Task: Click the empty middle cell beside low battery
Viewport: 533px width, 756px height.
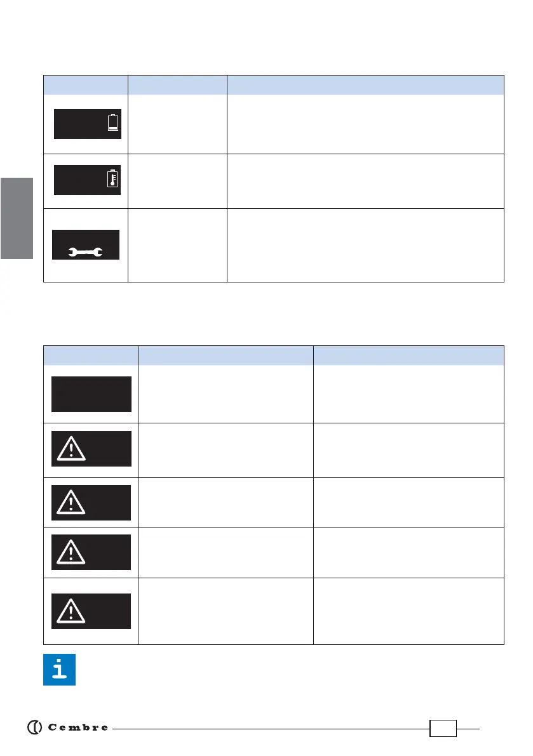Action: point(177,124)
